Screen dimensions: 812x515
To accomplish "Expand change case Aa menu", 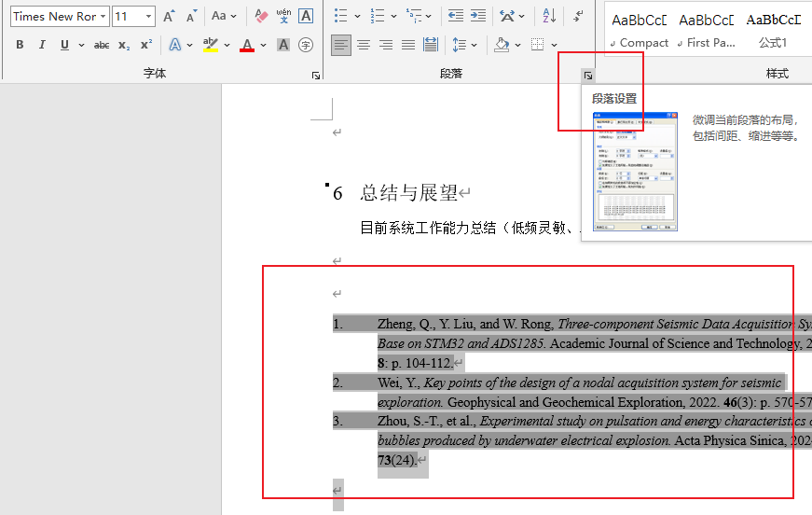I will pyautogui.click(x=224, y=16).
